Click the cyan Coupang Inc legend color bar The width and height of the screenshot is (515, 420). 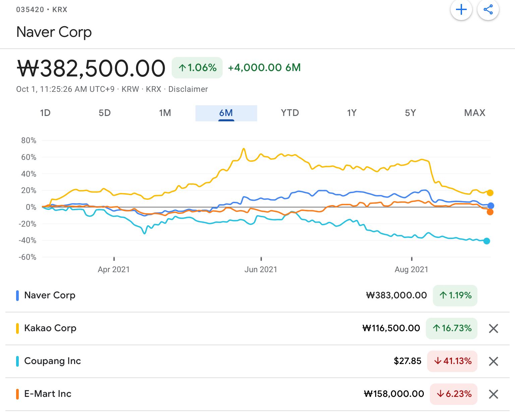pos(17,361)
